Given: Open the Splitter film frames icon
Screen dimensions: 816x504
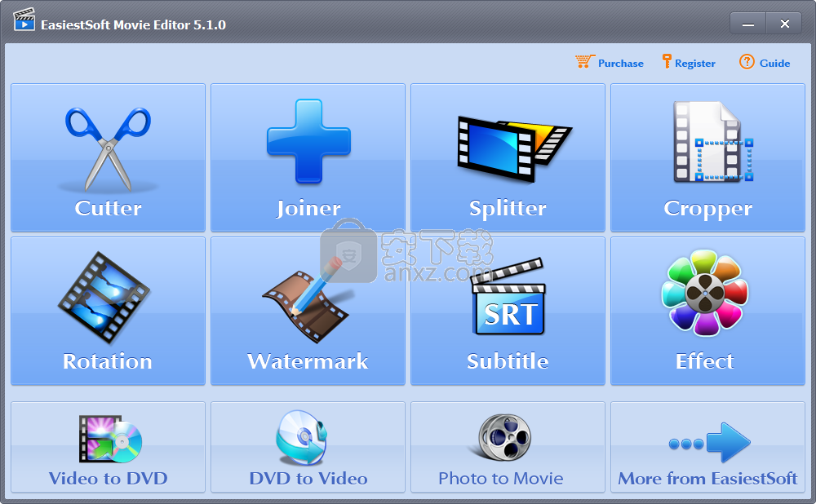Looking at the screenshot, I should [x=515, y=149].
